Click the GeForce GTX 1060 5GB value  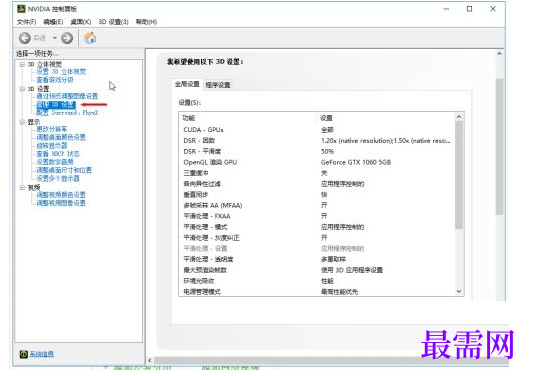click(356, 162)
